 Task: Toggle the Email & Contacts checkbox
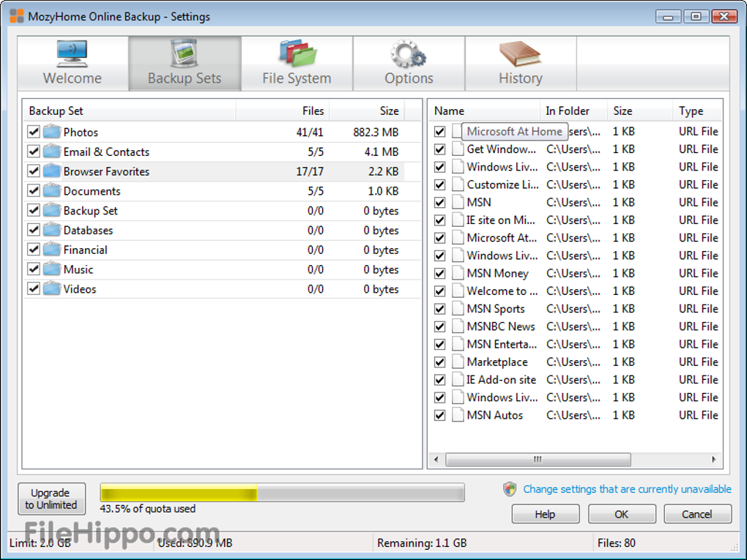pyautogui.click(x=34, y=152)
